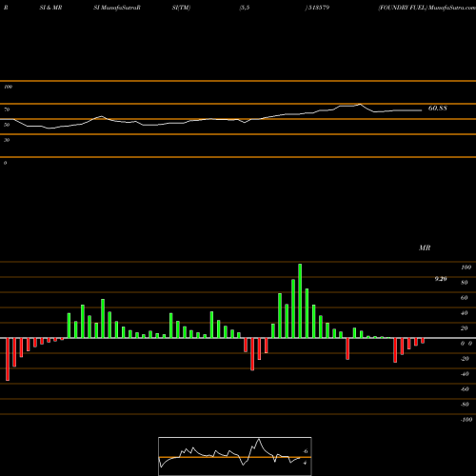Click the stock code 513579 in header
The height and width of the screenshot is (476, 476).
(x=319, y=8)
